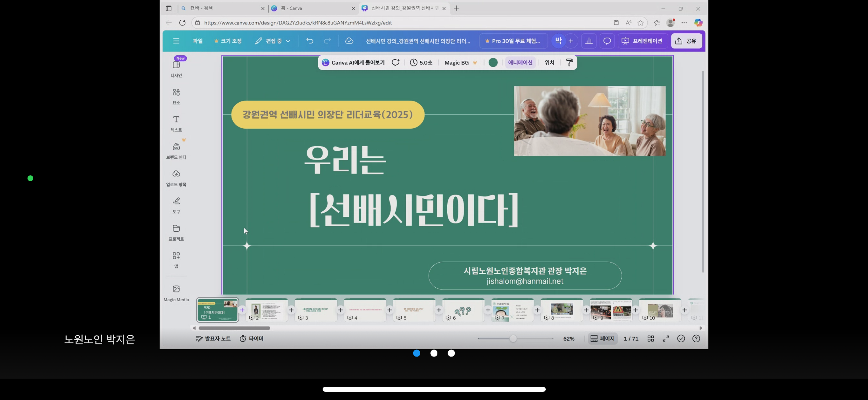Click the copy style paint roller icon
The width and height of the screenshot is (868, 400).
(569, 62)
